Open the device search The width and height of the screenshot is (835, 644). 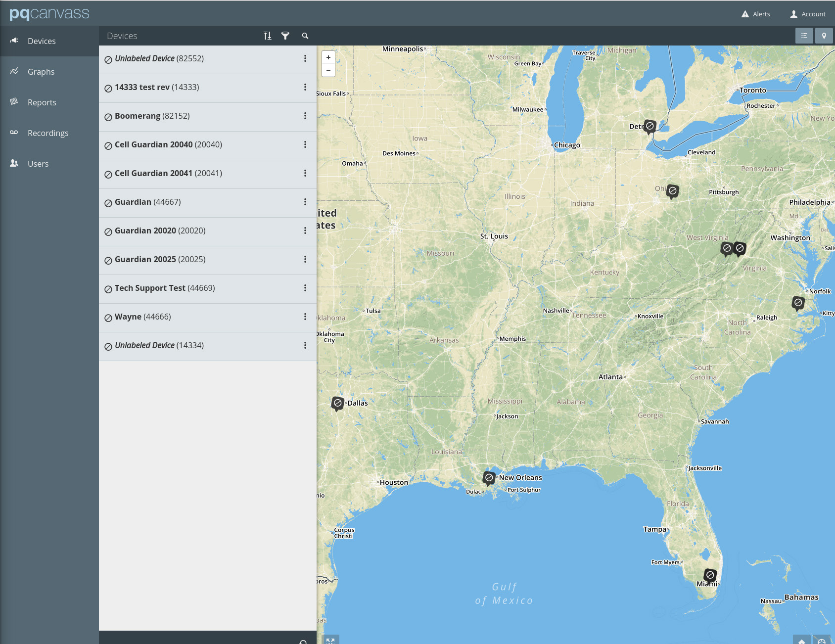coord(305,36)
